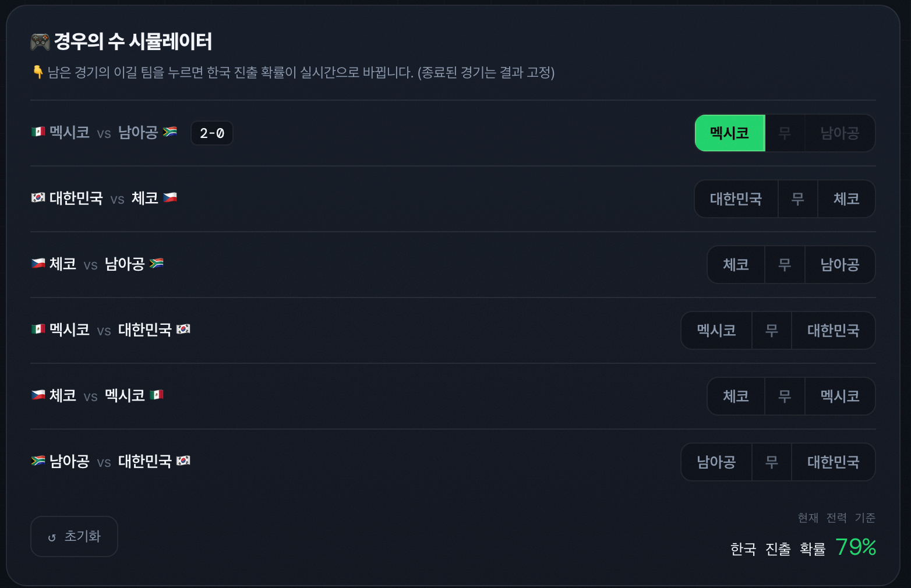Click the 초기화 reset button
Screen dimensions: 911x588
pyautogui.click(x=74, y=536)
